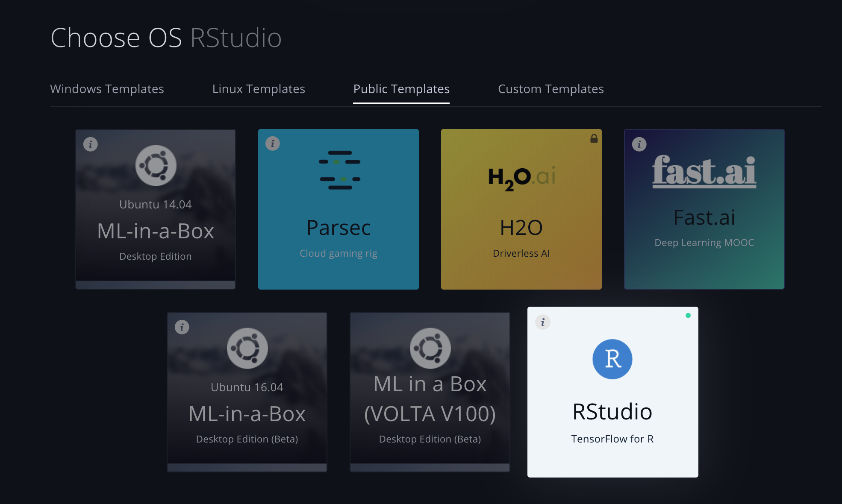Viewport: 842px width, 504px height.
Task: Open the Linux Templates tab
Action: click(x=259, y=89)
